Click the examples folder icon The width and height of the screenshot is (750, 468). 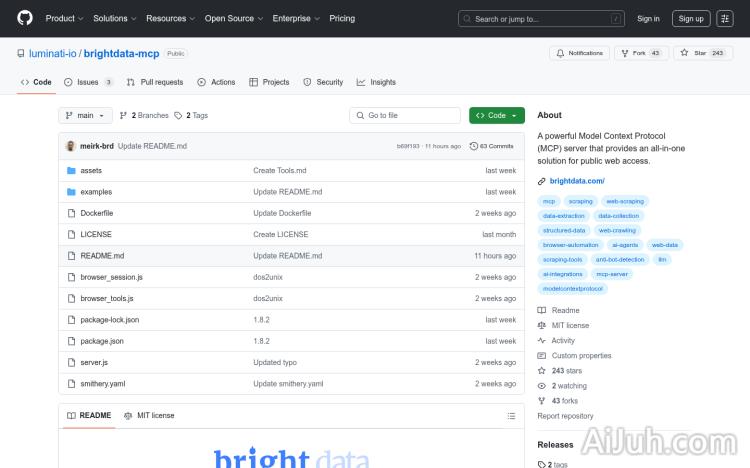click(x=71, y=192)
